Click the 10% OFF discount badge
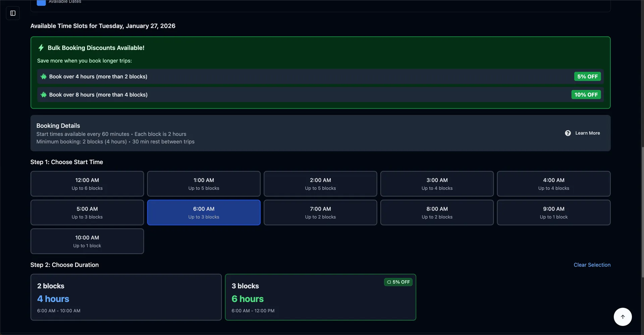The image size is (644, 335). click(x=586, y=95)
